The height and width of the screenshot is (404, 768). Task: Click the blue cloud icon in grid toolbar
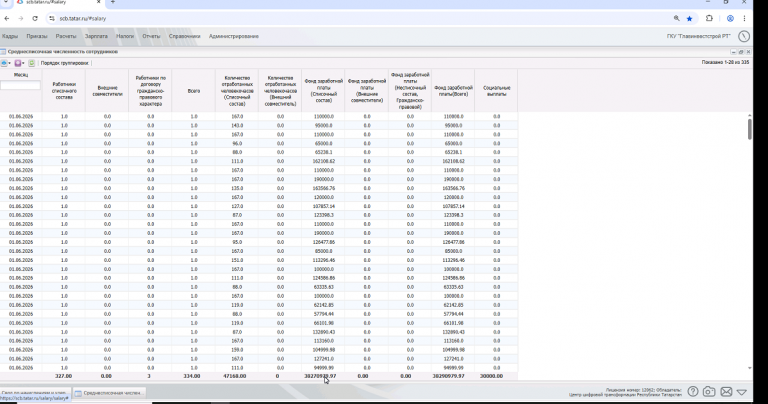[4, 63]
